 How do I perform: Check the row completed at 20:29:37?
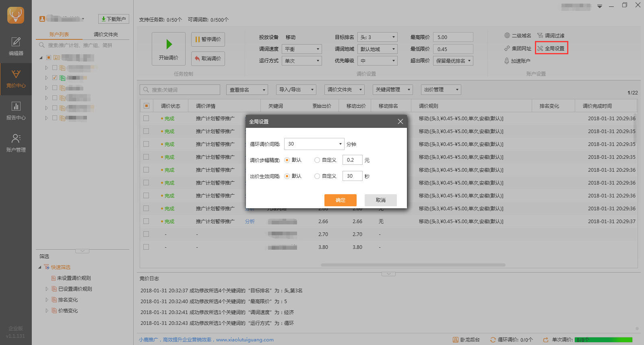click(x=146, y=221)
